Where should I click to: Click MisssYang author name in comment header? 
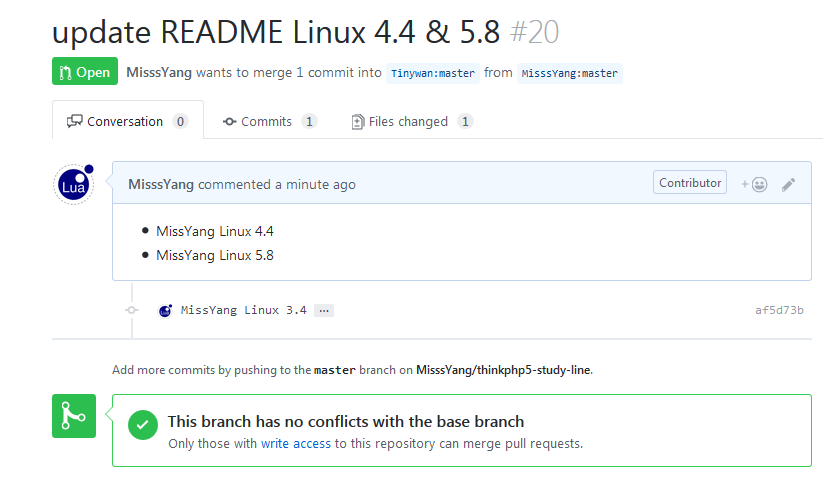tap(161, 184)
